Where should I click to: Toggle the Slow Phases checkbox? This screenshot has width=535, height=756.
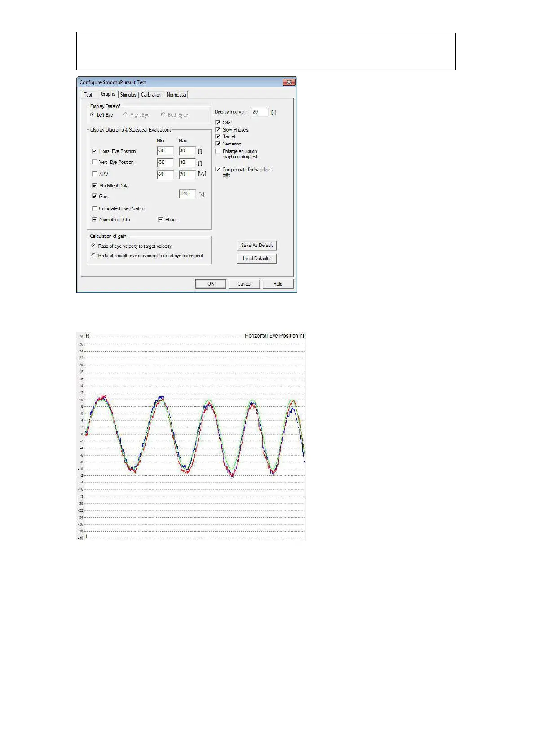(218, 130)
